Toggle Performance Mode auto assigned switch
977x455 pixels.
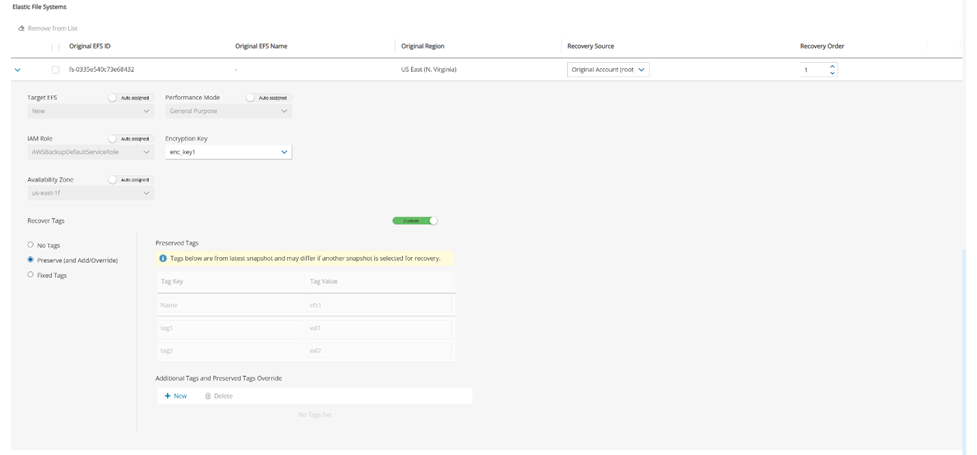[251, 98]
